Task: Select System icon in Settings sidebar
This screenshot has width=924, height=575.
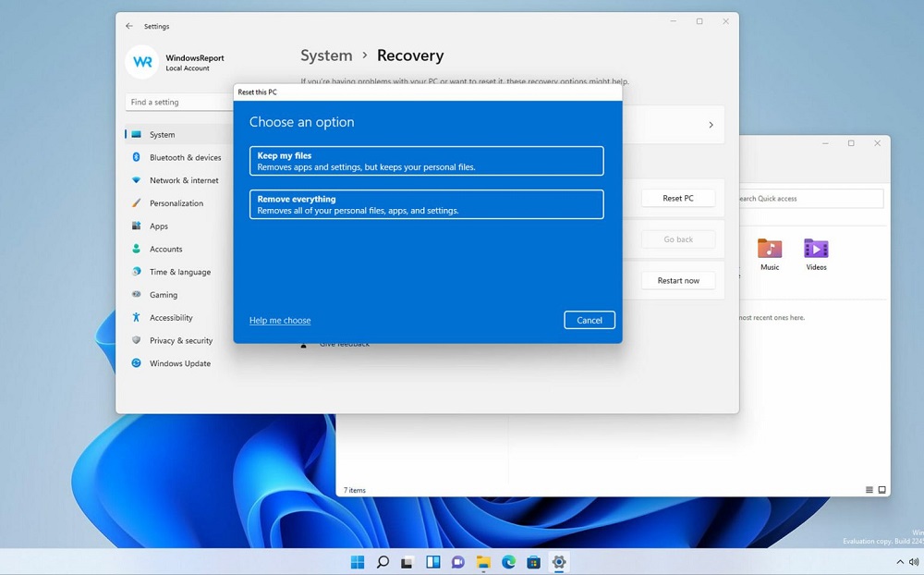Action: pyautogui.click(x=137, y=134)
